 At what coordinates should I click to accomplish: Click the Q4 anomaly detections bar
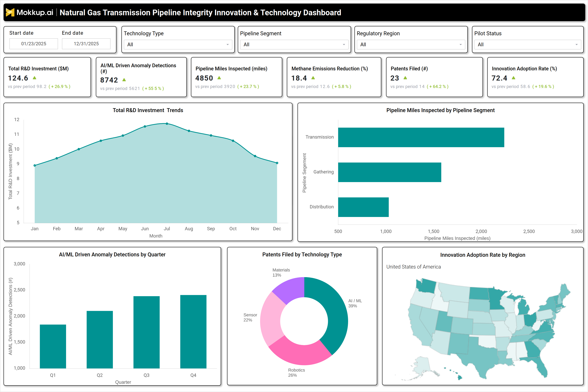click(193, 331)
